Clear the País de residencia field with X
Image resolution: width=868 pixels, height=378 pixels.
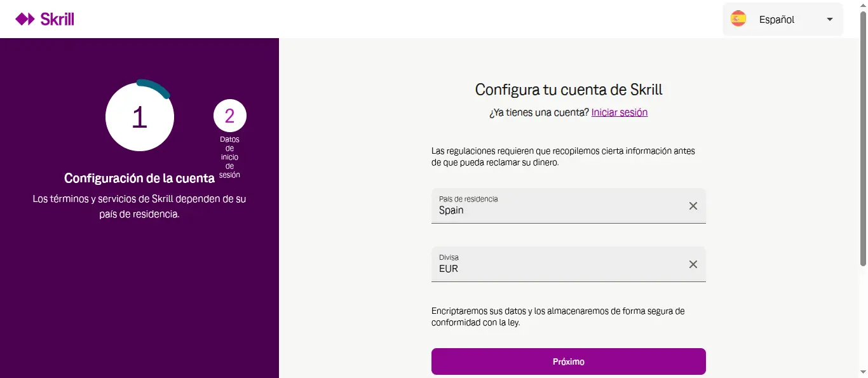point(693,206)
